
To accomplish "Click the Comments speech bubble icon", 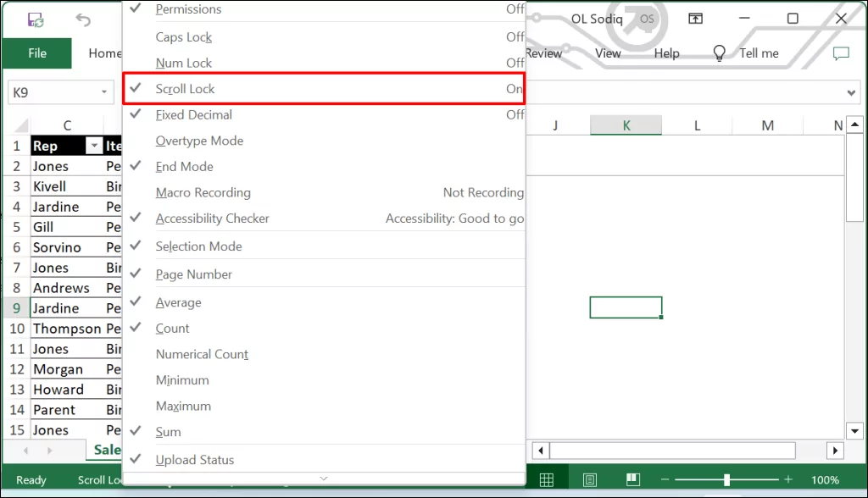I will [x=840, y=53].
